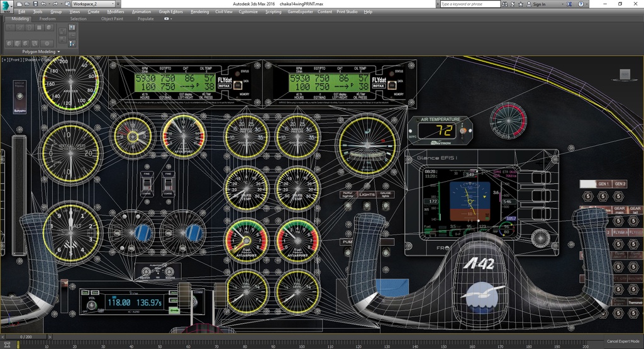Screen dimensions: 644x349
Task: Click the first icon in bottom row of Polygon Modeling
Action: point(9,43)
